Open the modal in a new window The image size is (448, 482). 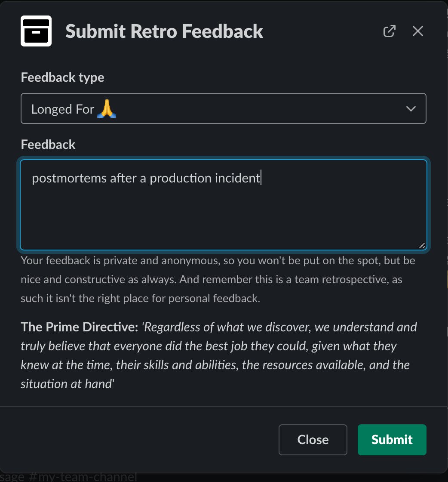[x=389, y=31]
